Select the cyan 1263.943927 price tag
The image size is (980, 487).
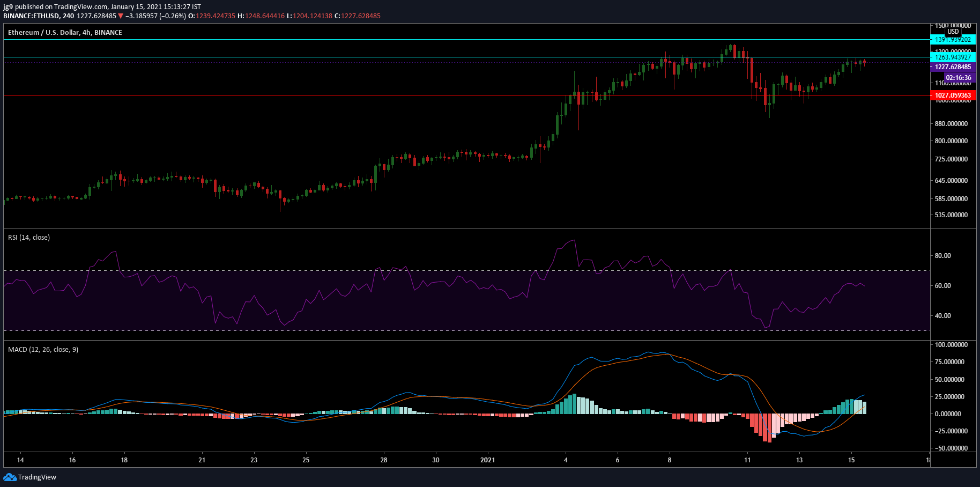[953, 57]
